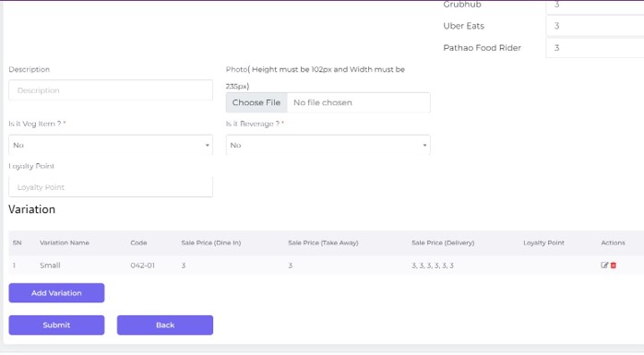Click the 'Sale Price (Dine In)' header

[x=211, y=243]
